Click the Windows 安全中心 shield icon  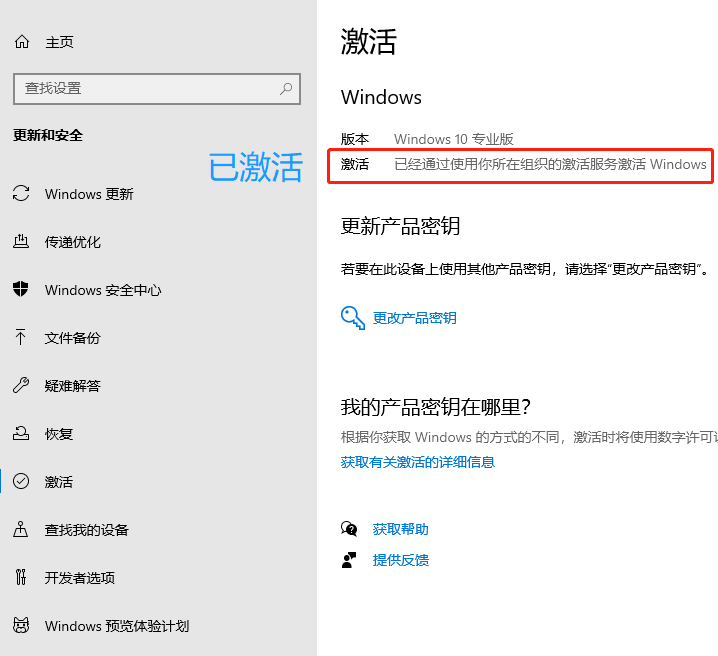21,289
